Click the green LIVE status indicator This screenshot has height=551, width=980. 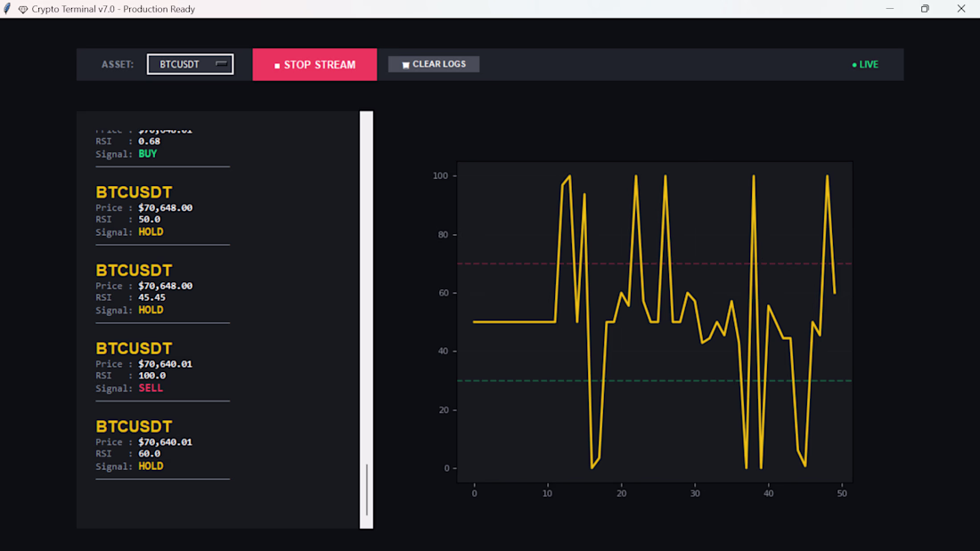point(865,64)
